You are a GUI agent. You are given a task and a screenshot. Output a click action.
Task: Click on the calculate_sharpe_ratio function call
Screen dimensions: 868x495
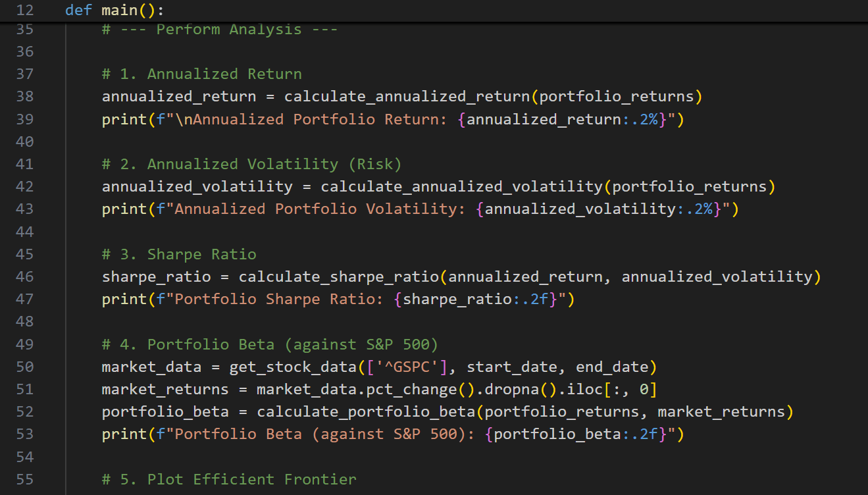pyautogui.click(x=338, y=277)
